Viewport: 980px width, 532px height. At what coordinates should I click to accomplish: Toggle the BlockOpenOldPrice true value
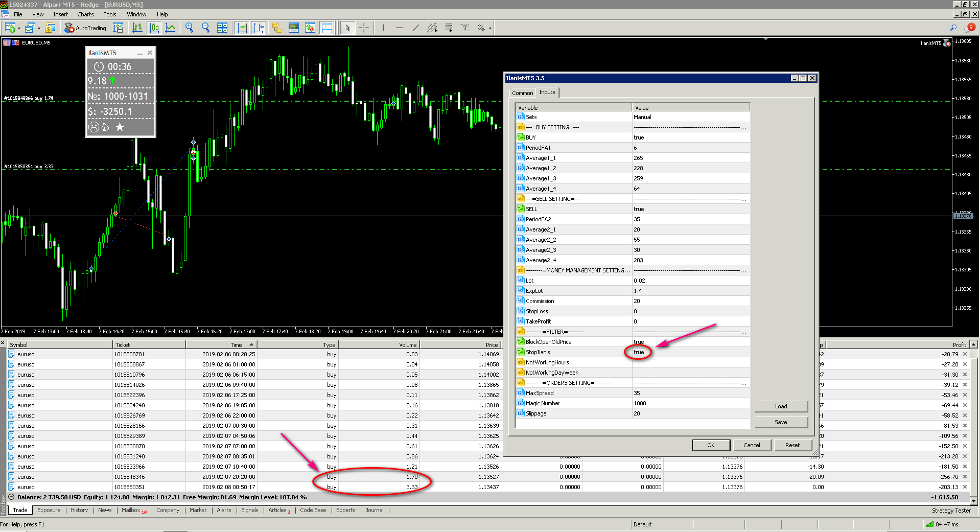tap(639, 342)
